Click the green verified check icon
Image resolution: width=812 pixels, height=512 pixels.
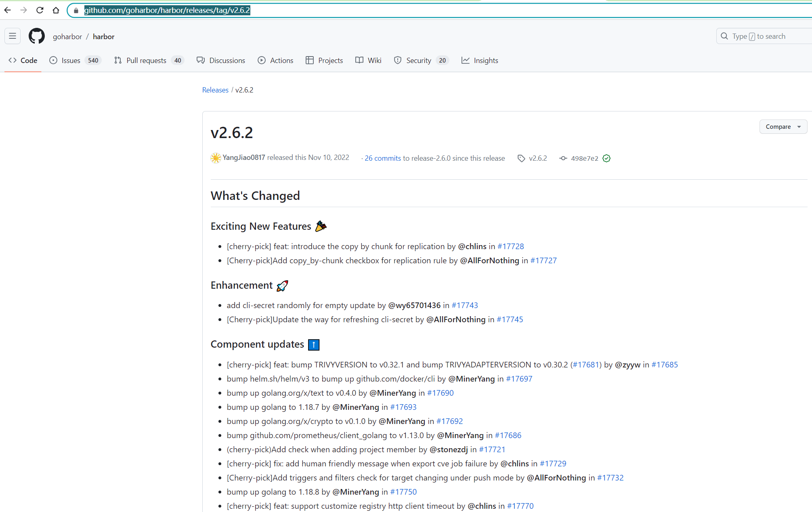point(606,158)
